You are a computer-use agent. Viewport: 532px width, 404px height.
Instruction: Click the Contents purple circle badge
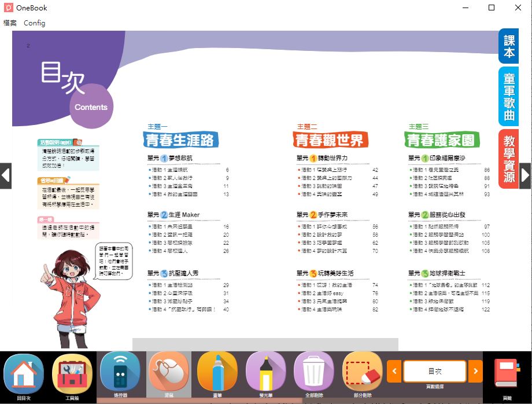click(91, 106)
